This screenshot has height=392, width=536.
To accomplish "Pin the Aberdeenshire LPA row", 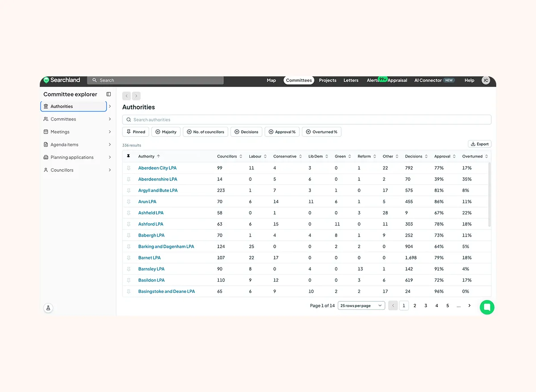I will 129,179.
